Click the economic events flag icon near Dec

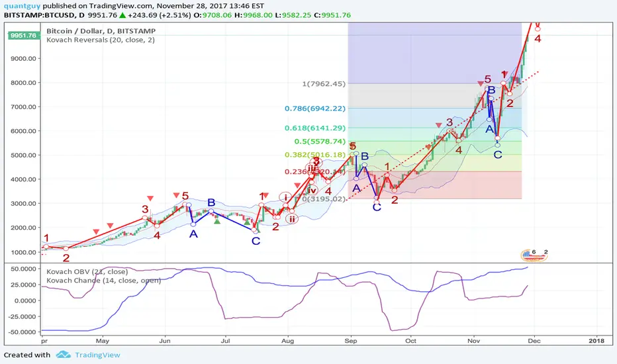[534, 255]
